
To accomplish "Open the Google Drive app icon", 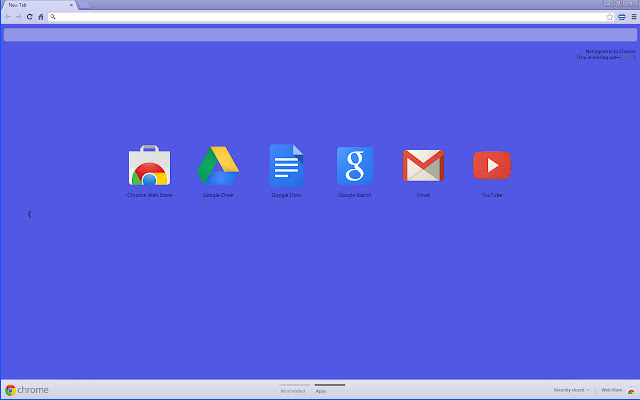I will (218, 165).
